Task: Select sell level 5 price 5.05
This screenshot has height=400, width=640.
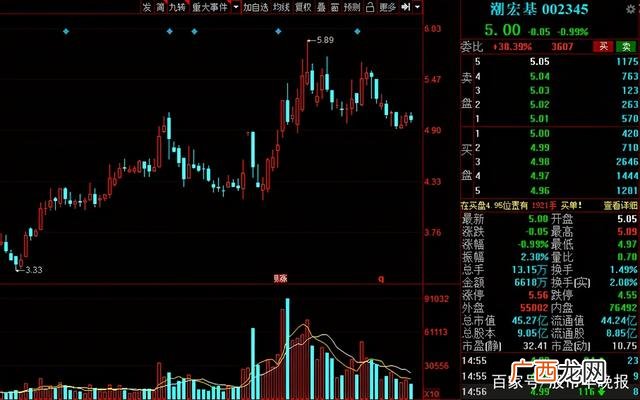Action: point(540,62)
